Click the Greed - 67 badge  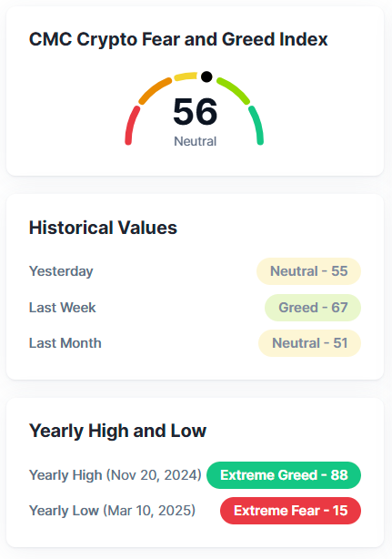(x=313, y=308)
